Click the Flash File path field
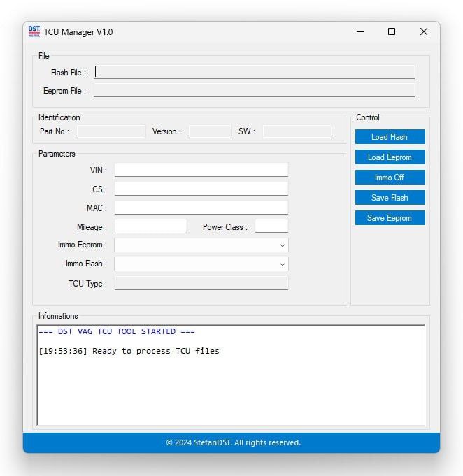 [x=255, y=72]
